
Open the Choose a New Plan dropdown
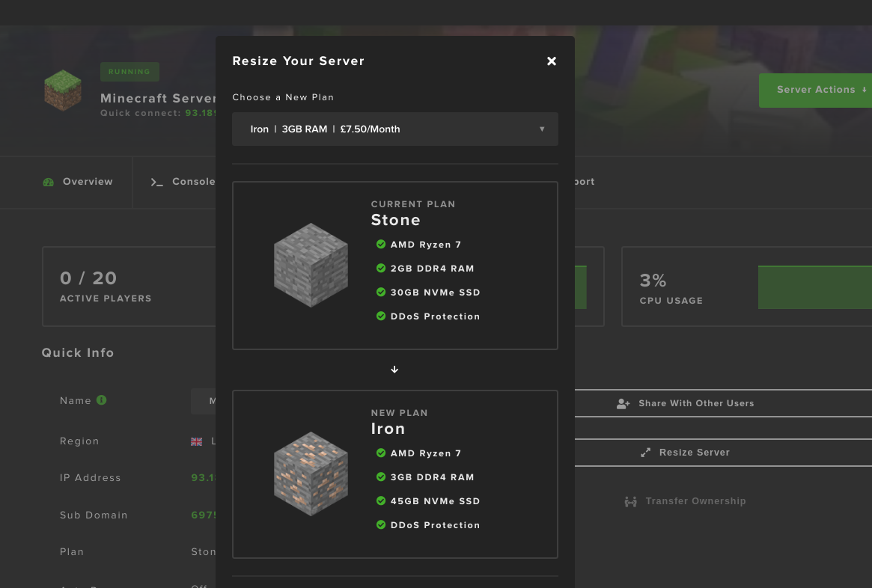click(x=395, y=129)
